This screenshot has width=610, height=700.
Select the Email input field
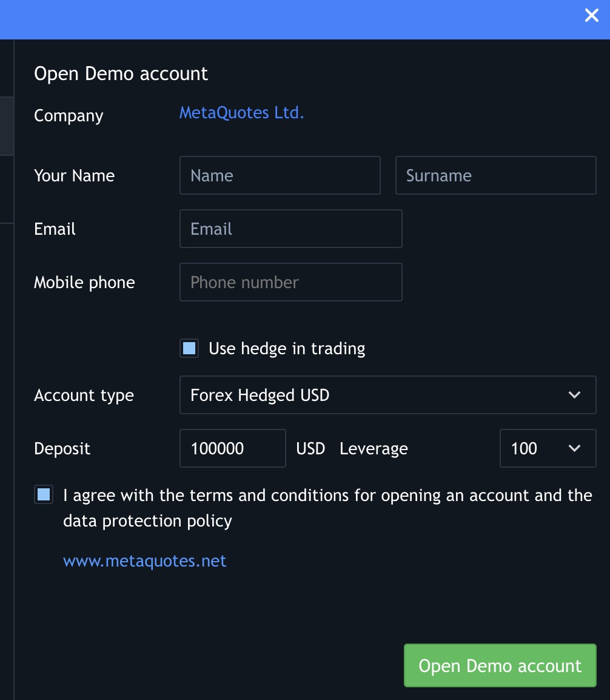(291, 229)
